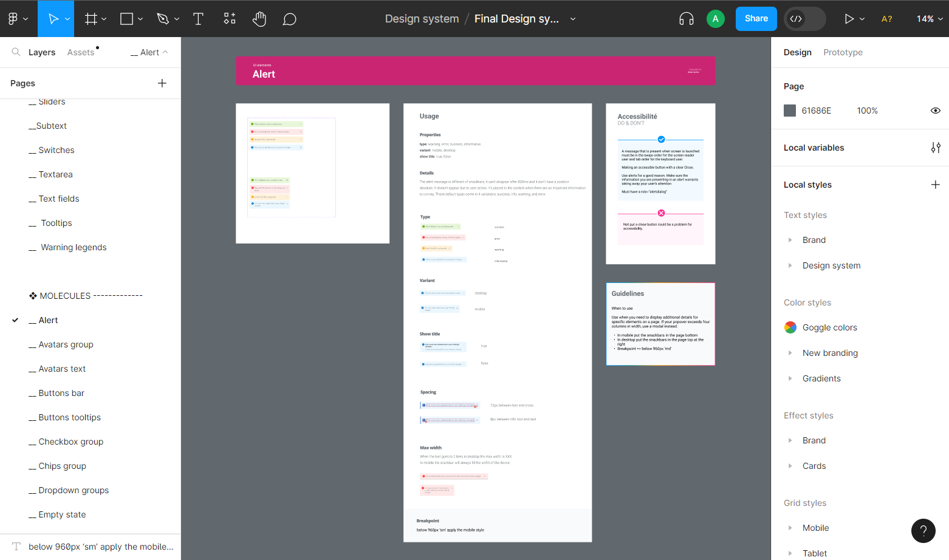Collapse the Alert page list
The image size is (949, 560).
pos(149,52)
